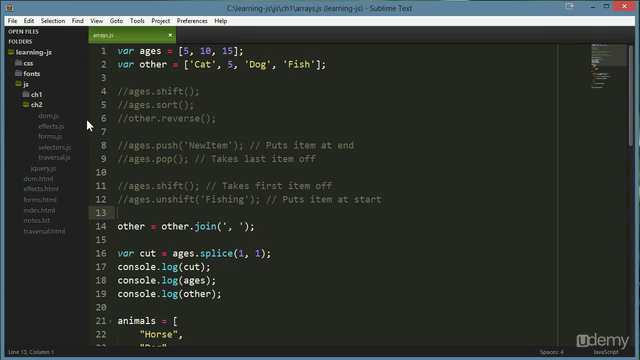This screenshot has height=360, width=640.
Task: Open the Project menu
Action: (160, 21)
